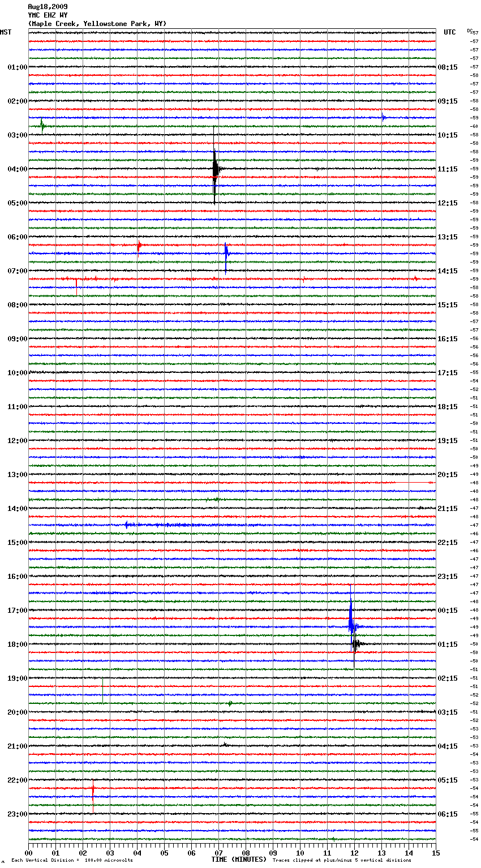Viewport: 481px width, 868px height.
Task: Select the "14:00" MST time label
Action: click(18, 509)
